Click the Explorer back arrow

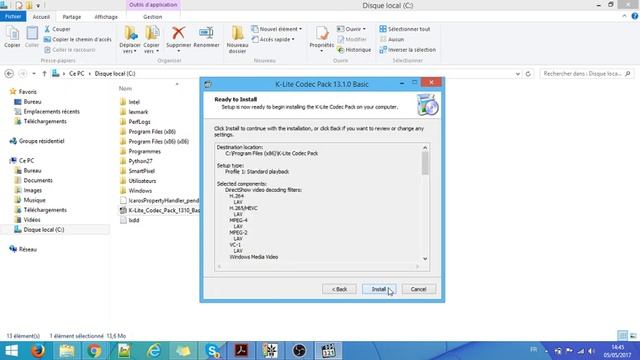[9, 73]
